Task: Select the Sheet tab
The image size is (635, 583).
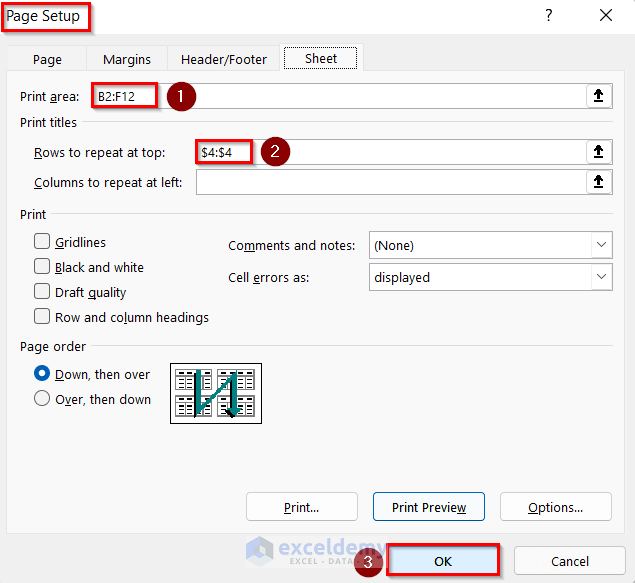Action: (x=321, y=58)
